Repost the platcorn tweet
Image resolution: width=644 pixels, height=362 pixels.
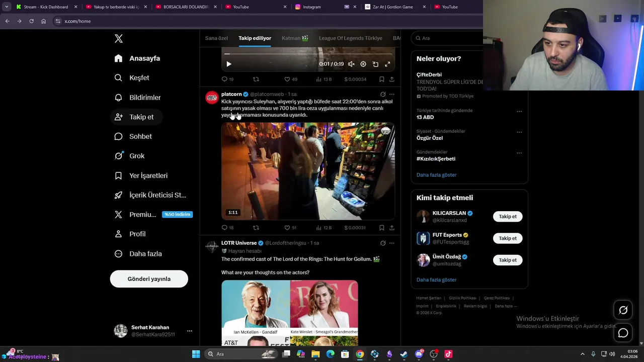(x=256, y=228)
